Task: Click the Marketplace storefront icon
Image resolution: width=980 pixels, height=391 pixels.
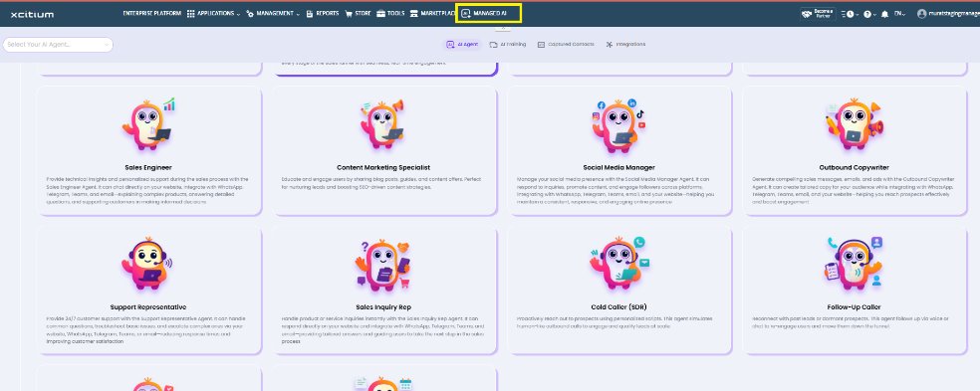Action: click(413, 14)
